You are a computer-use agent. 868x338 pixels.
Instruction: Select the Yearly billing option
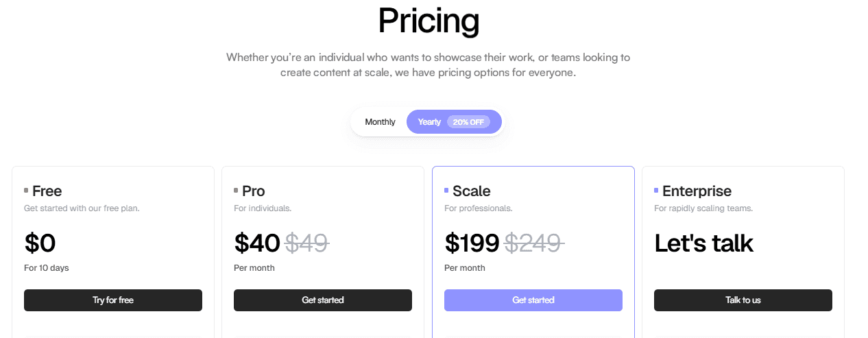pos(429,122)
